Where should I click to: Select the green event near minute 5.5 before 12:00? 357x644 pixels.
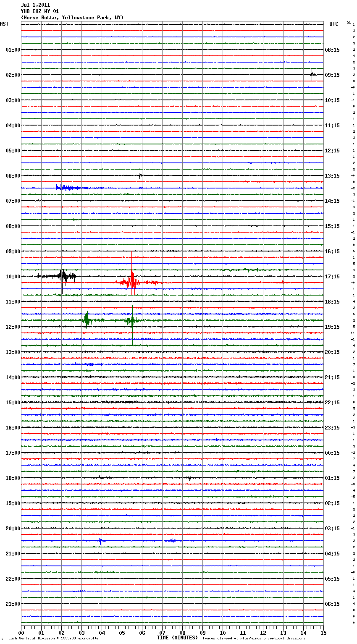pos(132,320)
